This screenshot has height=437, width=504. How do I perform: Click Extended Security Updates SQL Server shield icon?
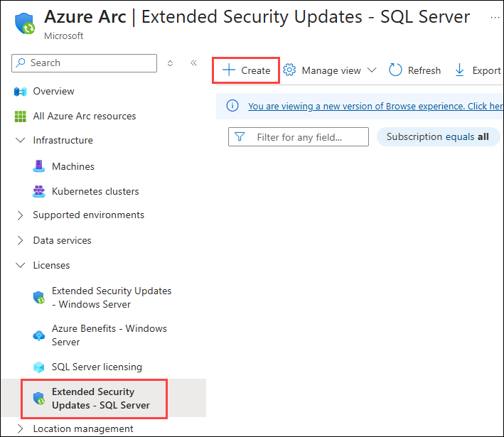pos(39,399)
